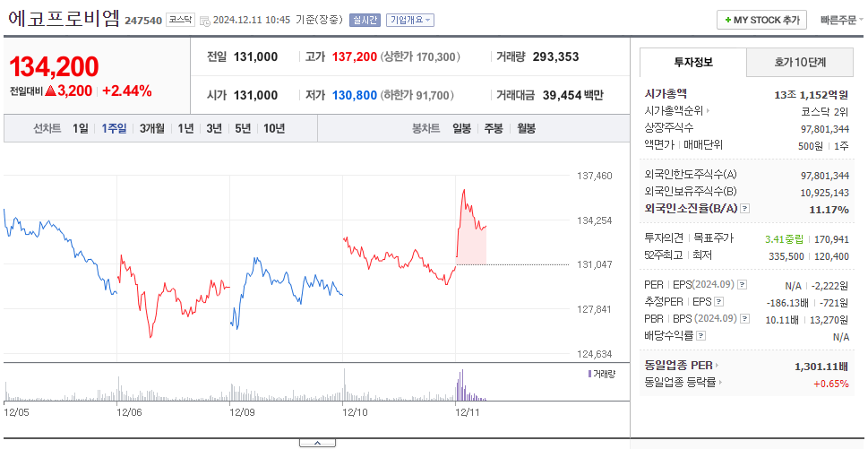
Task: Click the 실시간 badge
Action: (365, 20)
